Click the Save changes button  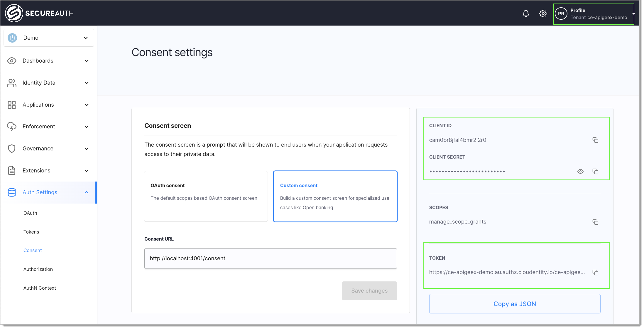(x=369, y=291)
